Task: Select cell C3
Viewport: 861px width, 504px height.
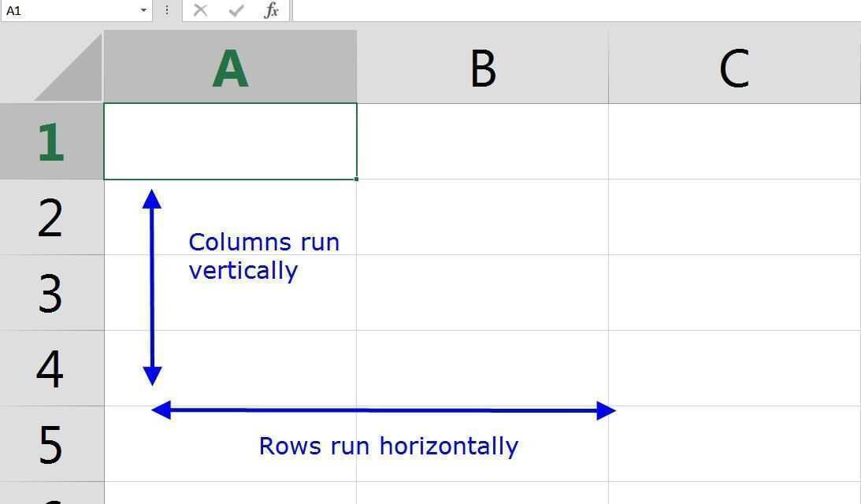Action: pyautogui.click(x=734, y=293)
